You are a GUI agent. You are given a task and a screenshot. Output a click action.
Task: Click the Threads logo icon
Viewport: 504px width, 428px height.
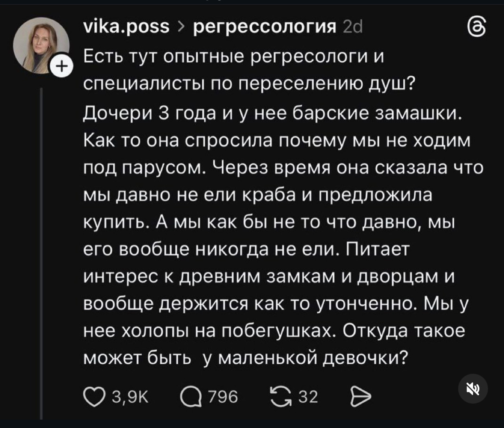click(x=476, y=28)
